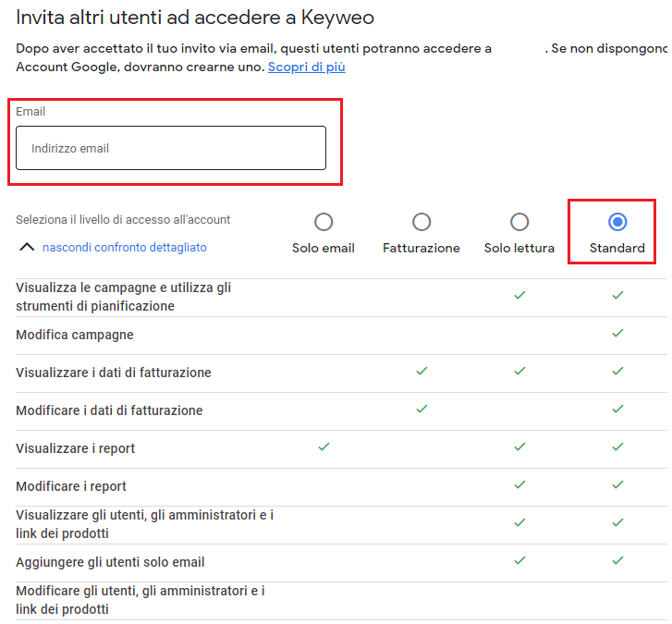672x624 pixels.
Task: Click the Standard column label
Action: click(617, 248)
